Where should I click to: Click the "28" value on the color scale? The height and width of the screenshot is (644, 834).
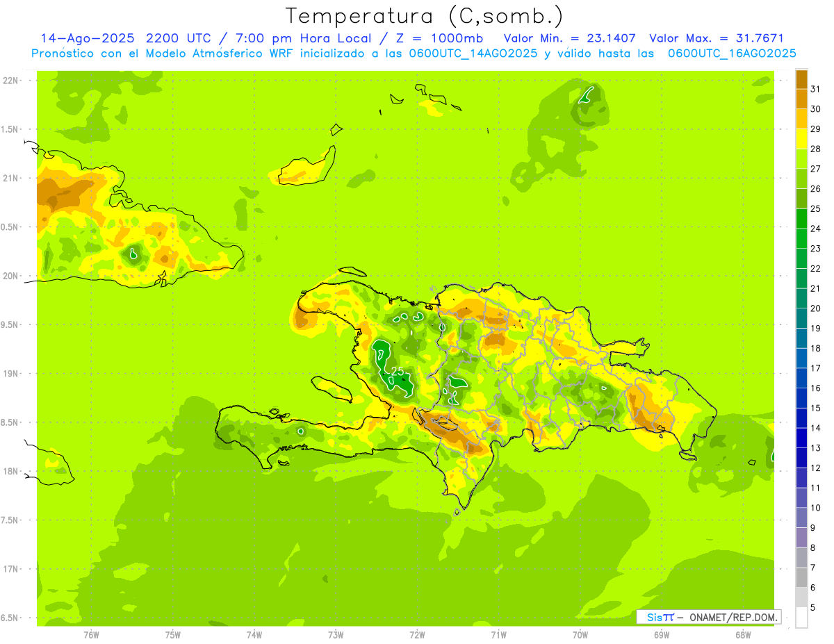[816, 149]
